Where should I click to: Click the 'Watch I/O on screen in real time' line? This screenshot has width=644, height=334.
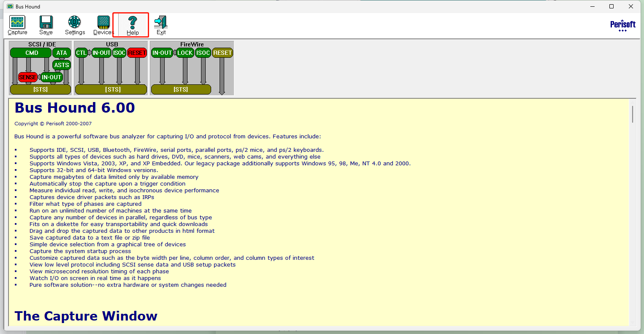tap(95, 278)
